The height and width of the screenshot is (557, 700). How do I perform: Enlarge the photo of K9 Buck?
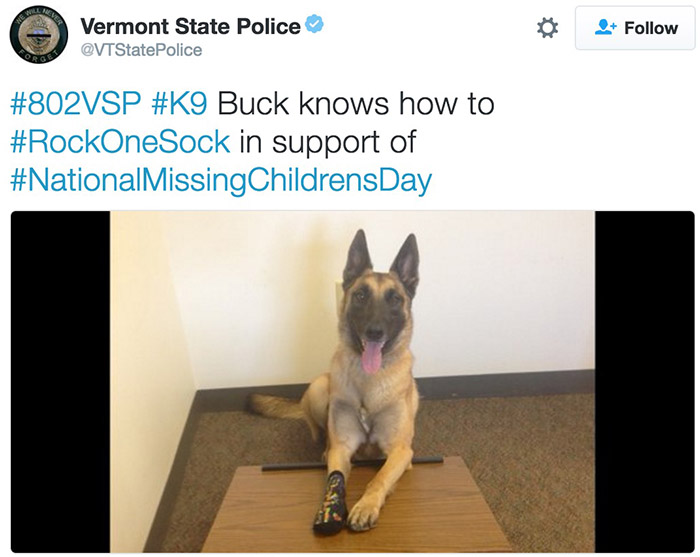pos(352,380)
